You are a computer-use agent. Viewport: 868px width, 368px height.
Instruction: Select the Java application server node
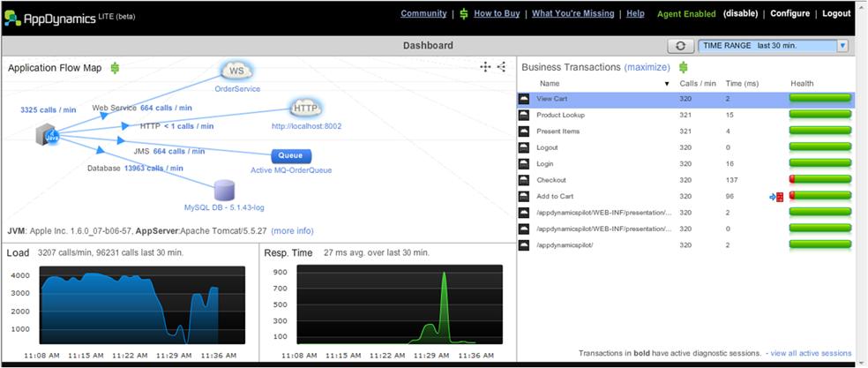point(47,135)
